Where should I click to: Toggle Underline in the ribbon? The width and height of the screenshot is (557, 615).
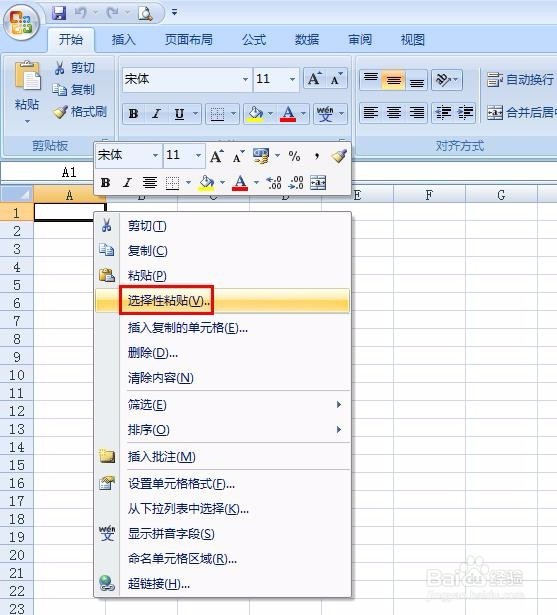(179, 114)
